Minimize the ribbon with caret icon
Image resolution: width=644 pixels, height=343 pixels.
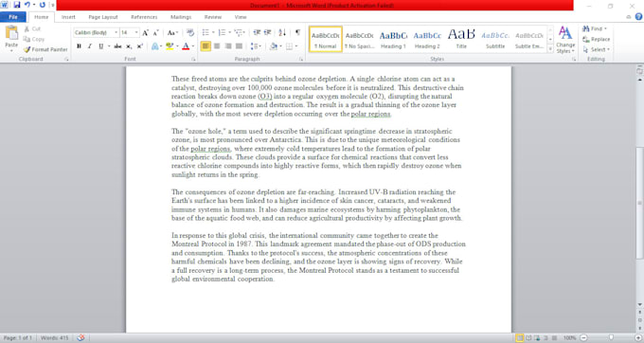click(x=629, y=17)
